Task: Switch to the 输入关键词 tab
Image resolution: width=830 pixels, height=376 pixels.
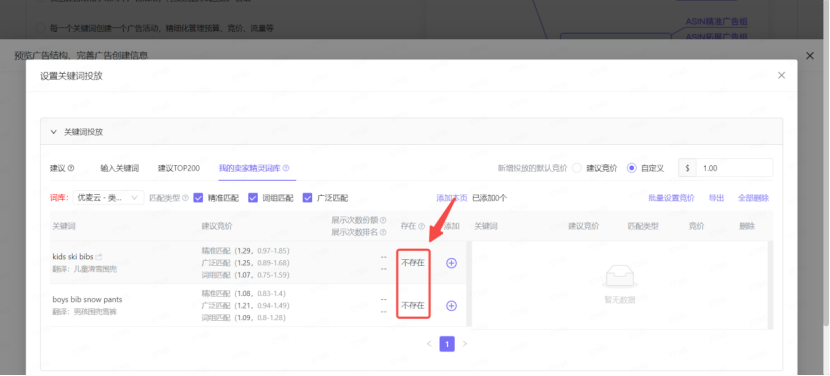Action: click(120, 168)
